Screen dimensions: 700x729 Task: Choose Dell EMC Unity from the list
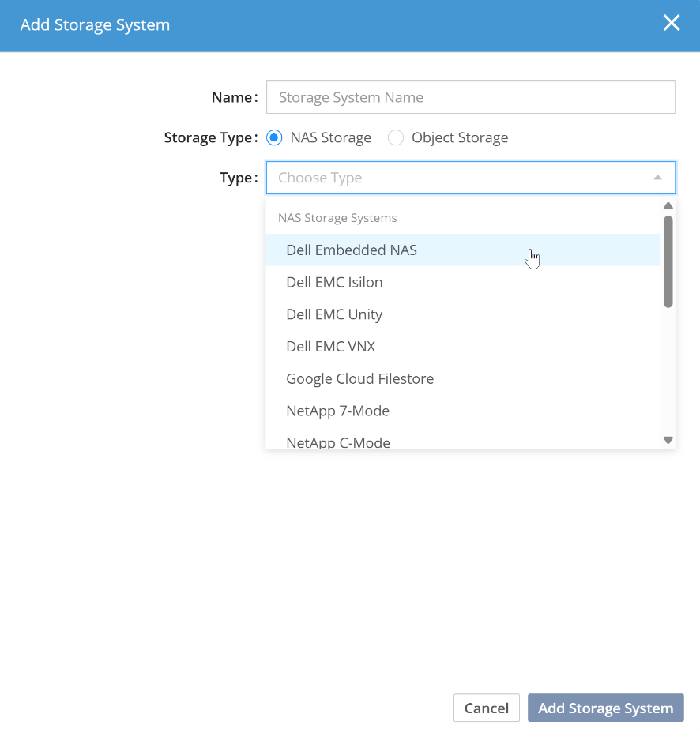[463, 314]
